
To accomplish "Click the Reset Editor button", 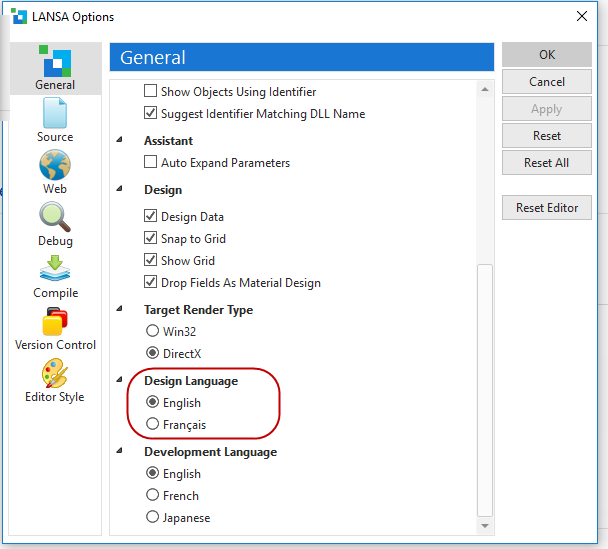I will coord(547,208).
